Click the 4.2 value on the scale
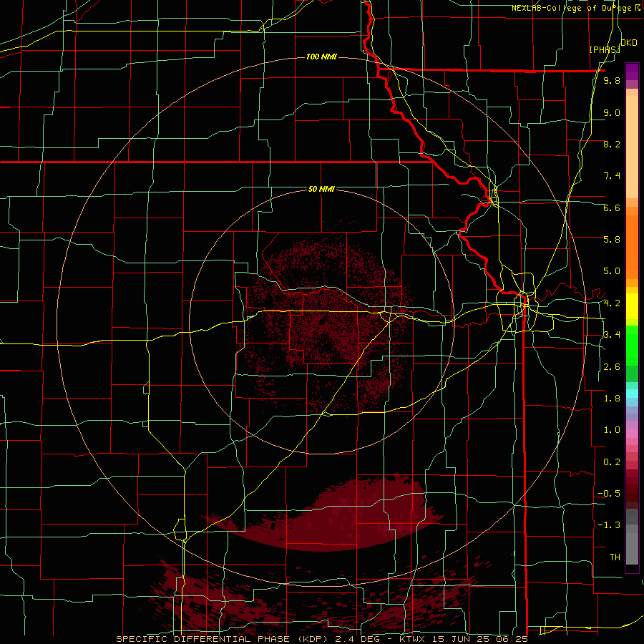Screen dimensions: 644x644 [612, 303]
